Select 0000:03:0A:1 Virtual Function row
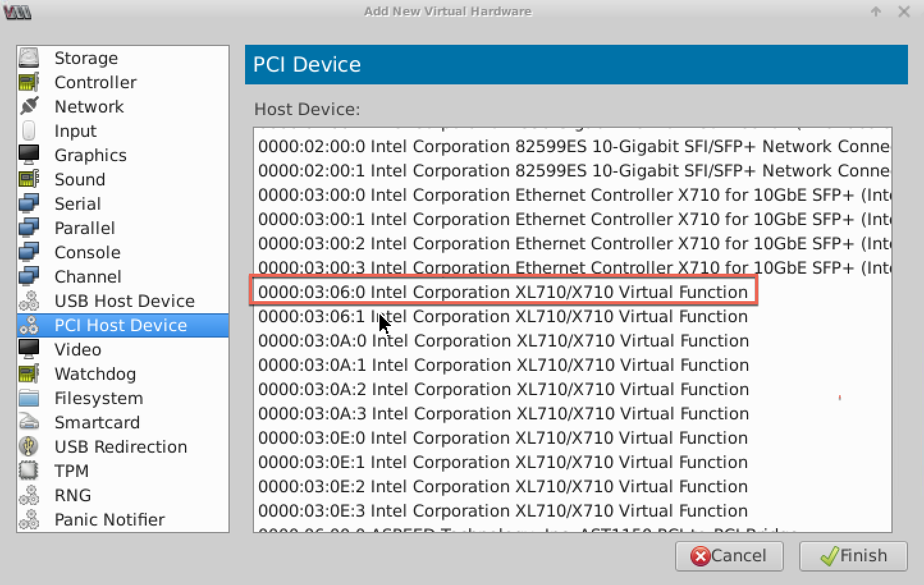Screen dimensions: 924x585 pos(573,365)
